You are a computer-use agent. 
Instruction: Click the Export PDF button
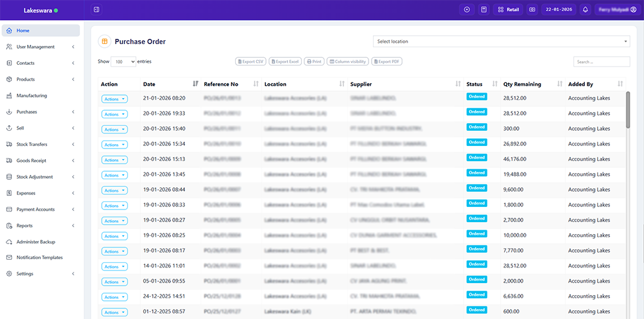[x=387, y=62]
